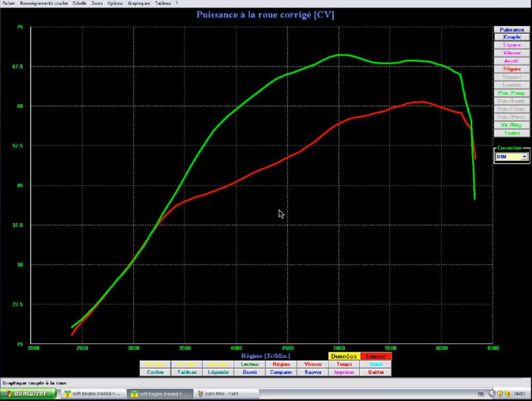Show the Vitesse graph in right panel
The height and width of the screenshot is (401, 532).
pos(511,53)
